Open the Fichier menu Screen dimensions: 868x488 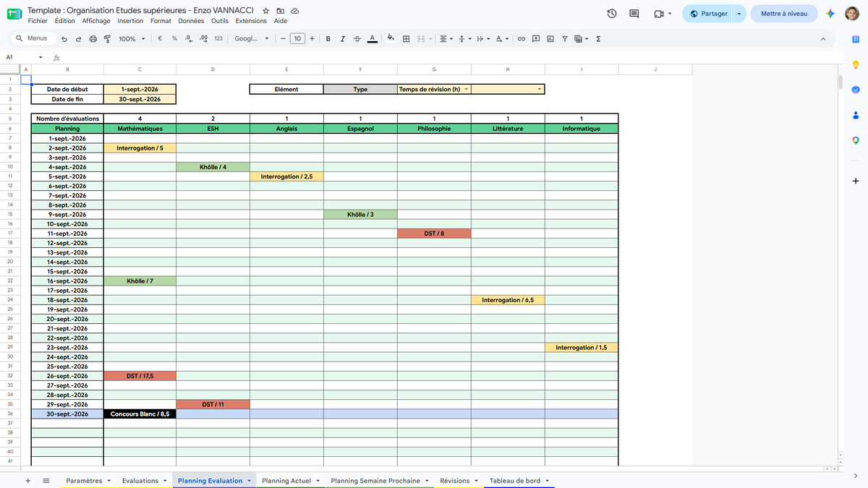(38, 21)
